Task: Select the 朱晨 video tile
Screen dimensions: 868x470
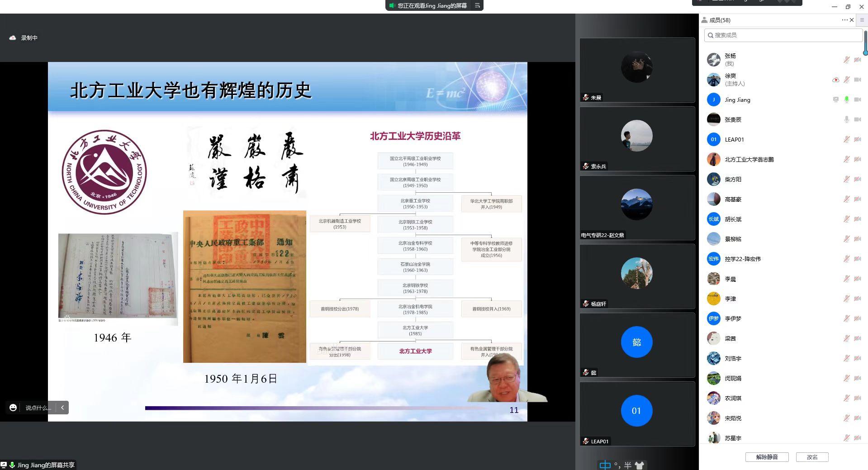Action: 637,70
